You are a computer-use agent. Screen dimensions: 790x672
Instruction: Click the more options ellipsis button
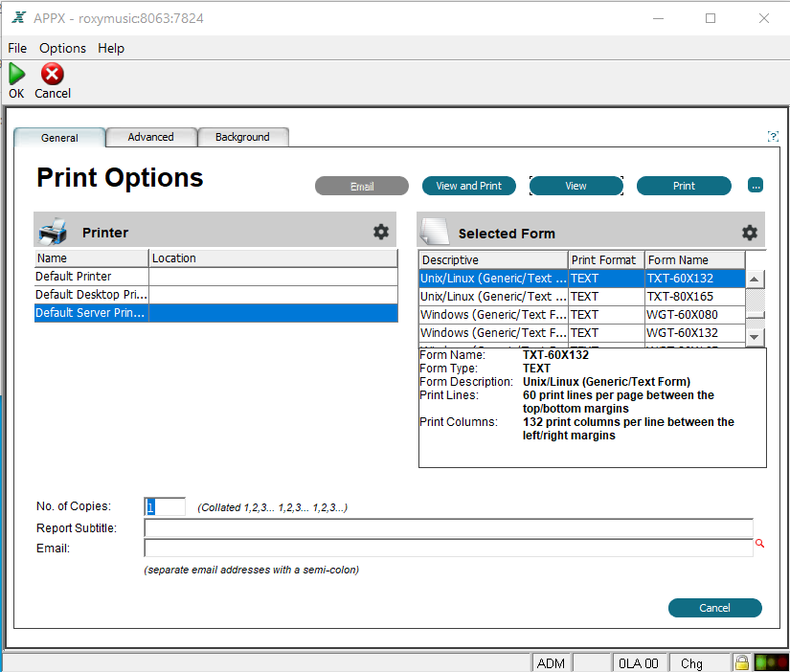tap(756, 186)
